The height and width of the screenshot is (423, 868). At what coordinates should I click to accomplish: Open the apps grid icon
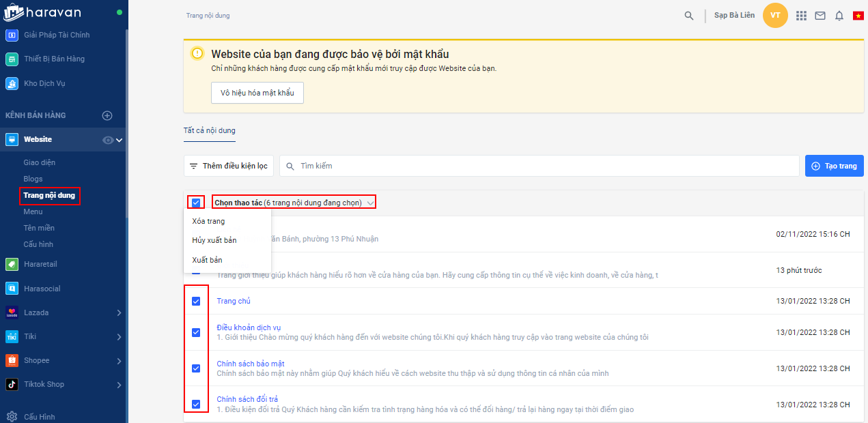tap(801, 16)
